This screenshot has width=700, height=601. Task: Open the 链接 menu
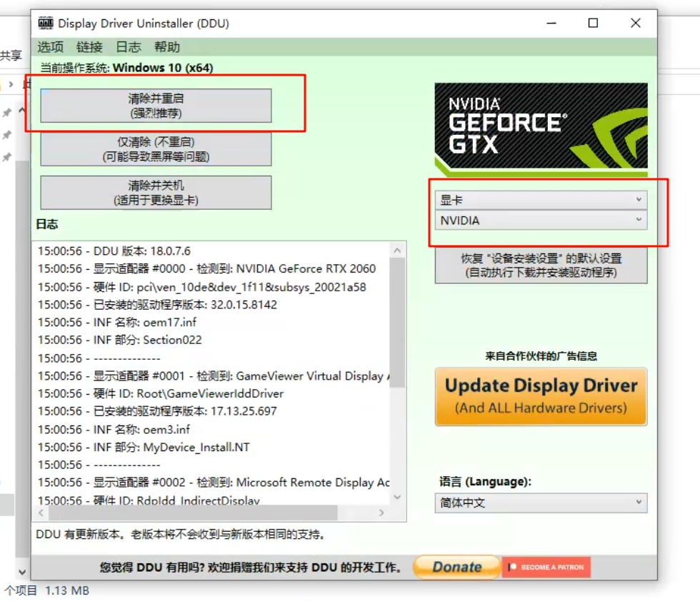89,47
